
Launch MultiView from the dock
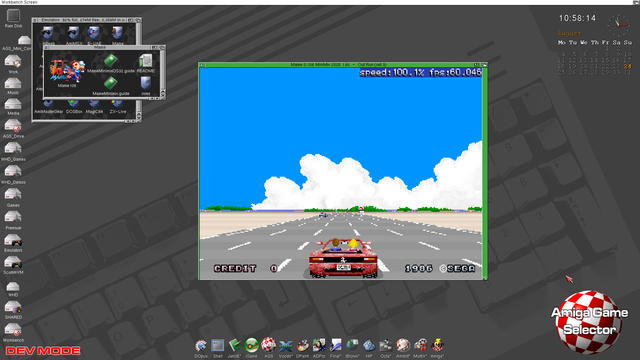point(420,346)
